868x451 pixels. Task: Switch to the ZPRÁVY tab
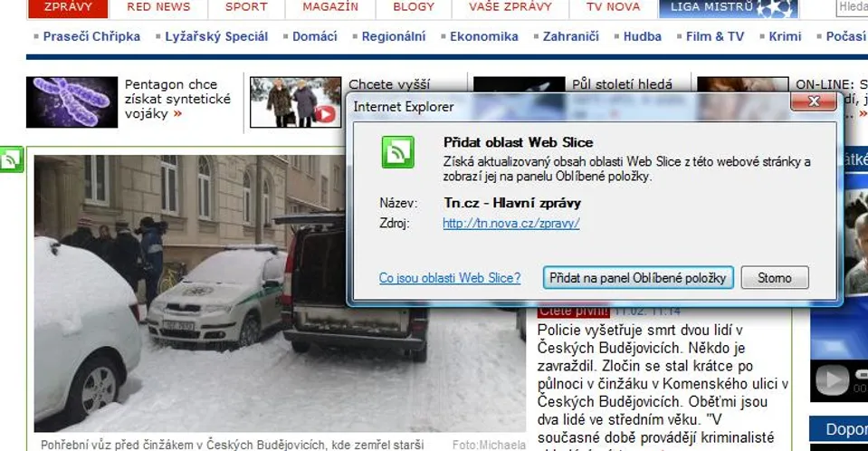pyautogui.click(x=68, y=7)
